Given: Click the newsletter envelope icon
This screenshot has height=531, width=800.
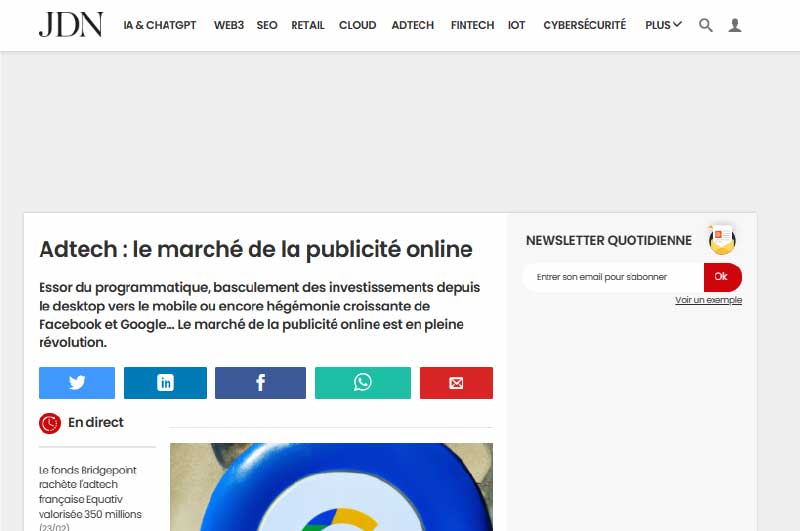Looking at the screenshot, I should click(722, 239).
